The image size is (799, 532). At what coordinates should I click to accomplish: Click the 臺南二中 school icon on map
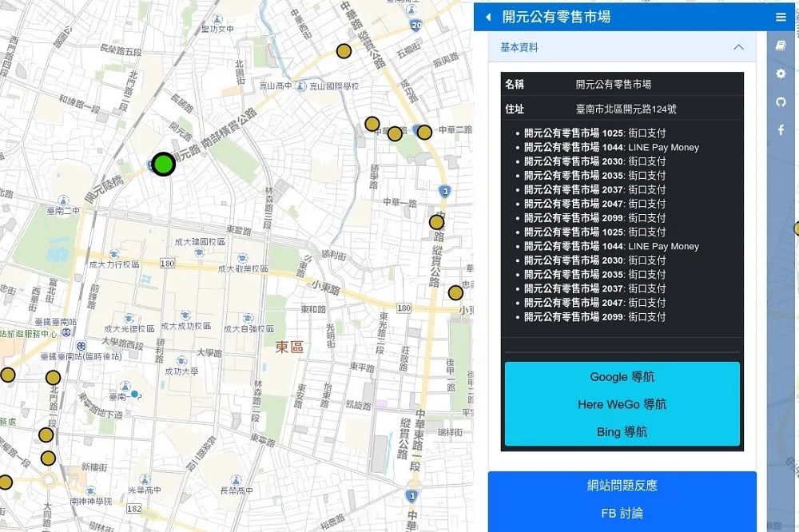[63, 200]
